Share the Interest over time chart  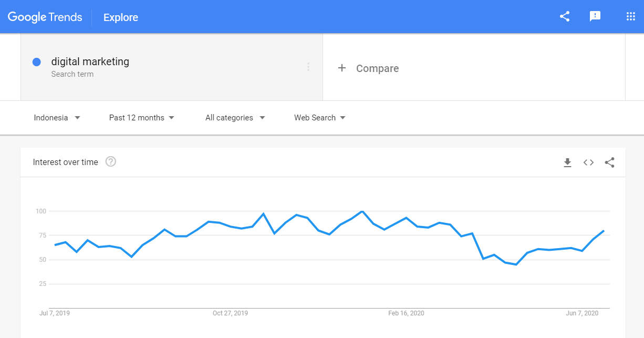609,163
